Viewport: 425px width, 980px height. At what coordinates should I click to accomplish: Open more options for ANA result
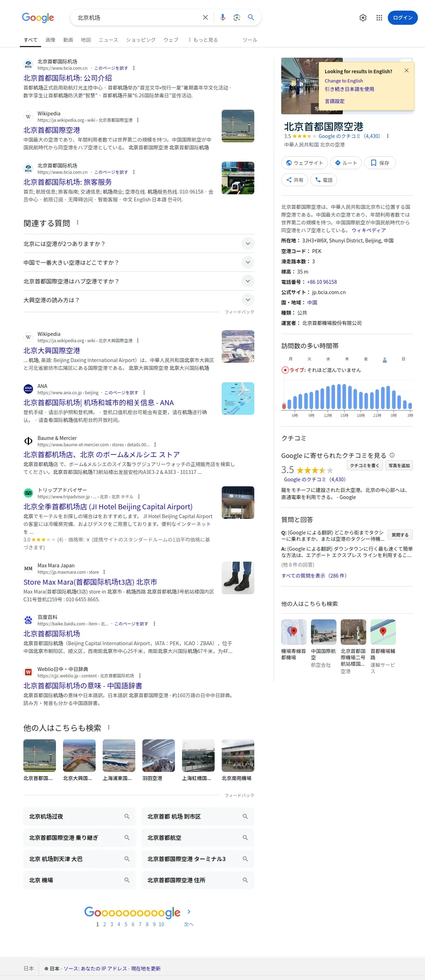[144, 392]
